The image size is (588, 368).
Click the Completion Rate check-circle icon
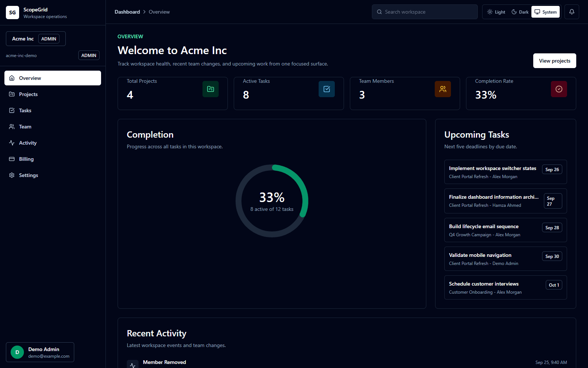point(559,89)
